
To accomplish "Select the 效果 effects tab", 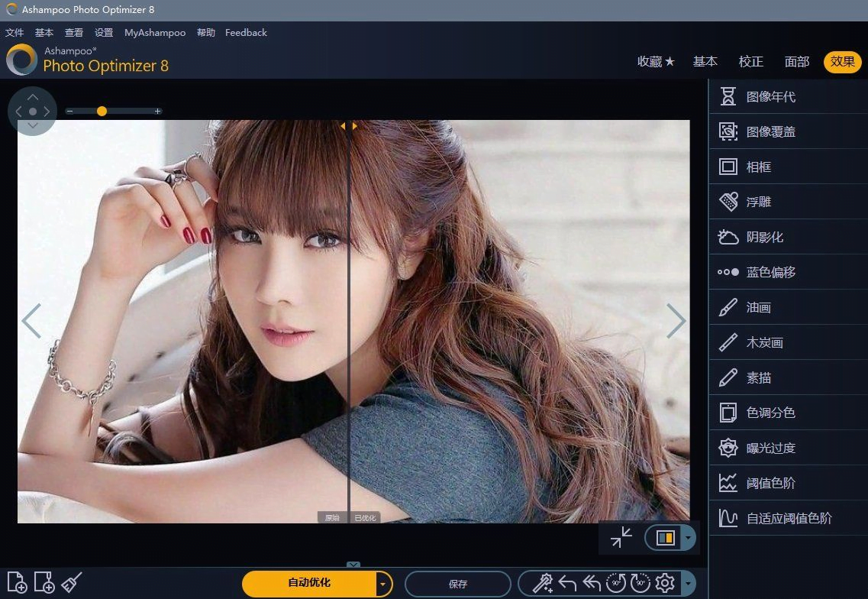I will tap(843, 62).
